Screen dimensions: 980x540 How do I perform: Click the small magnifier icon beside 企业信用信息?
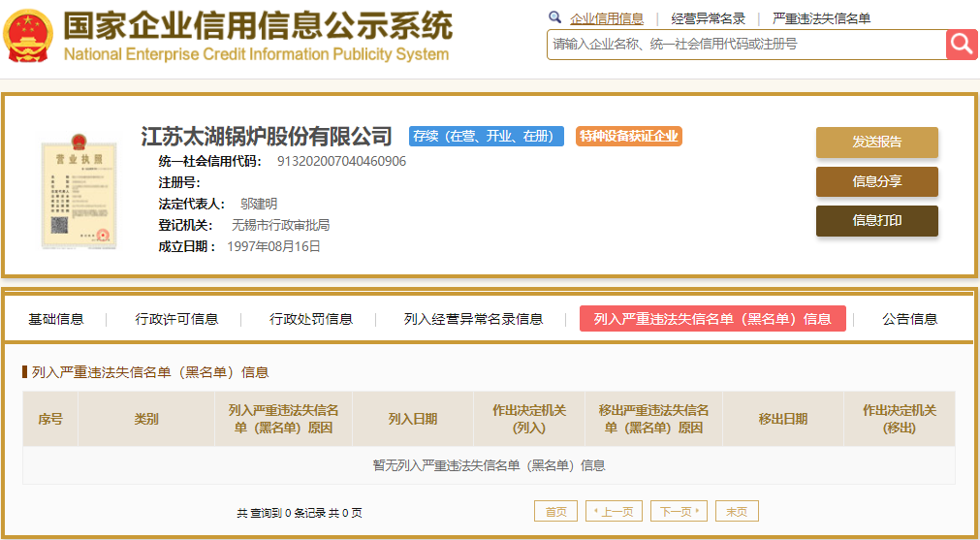[x=554, y=17]
